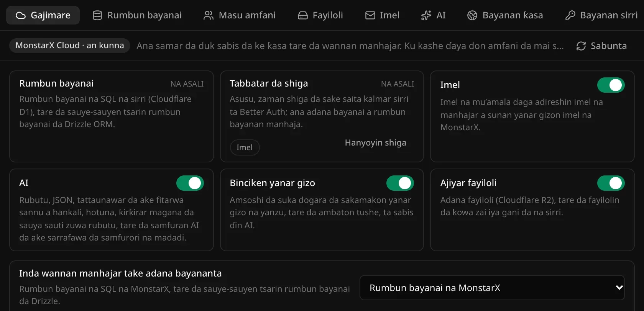Image resolution: width=644 pixels, height=311 pixels.
Task: Click NA ASALI label in Rumbun bayanai card
Action: click(x=187, y=84)
